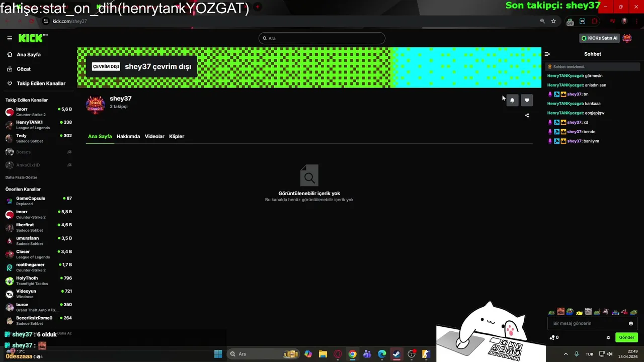Open volume control in tray
The width and height of the screenshot is (644, 362).
click(610, 354)
